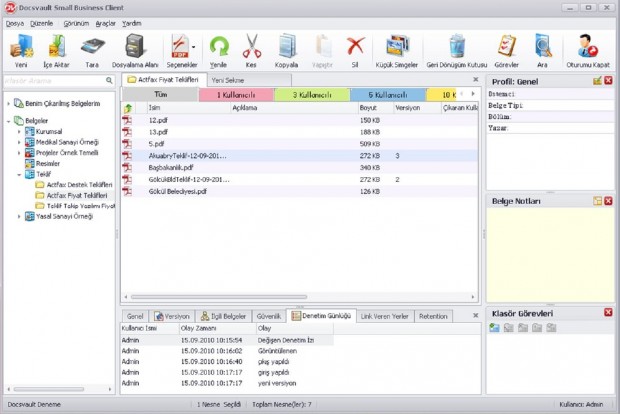Select the pink 1 Kullanıcılı filter
Screen dimensions: 620x414
[236, 95]
